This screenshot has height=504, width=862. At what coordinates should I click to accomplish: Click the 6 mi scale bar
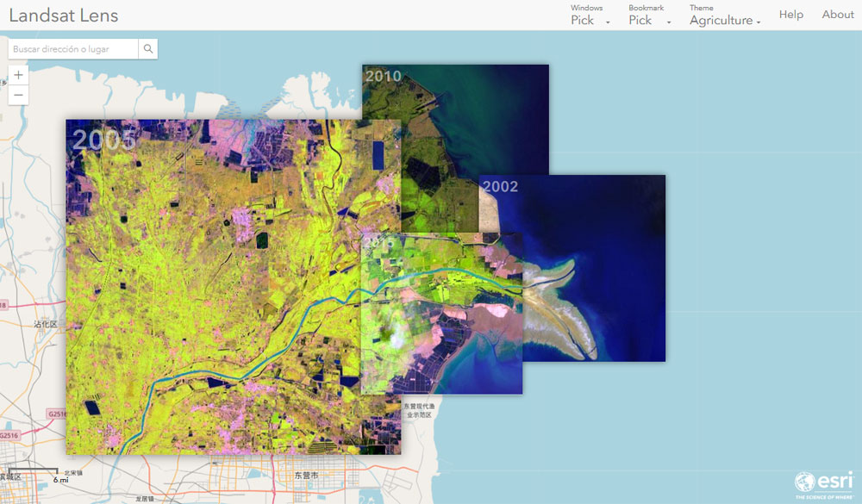click(x=41, y=475)
